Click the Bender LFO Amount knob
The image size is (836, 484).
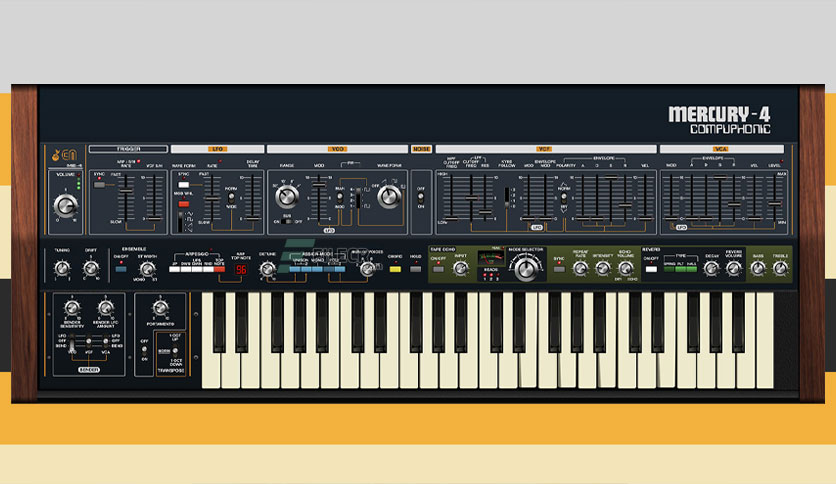tap(106, 308)
